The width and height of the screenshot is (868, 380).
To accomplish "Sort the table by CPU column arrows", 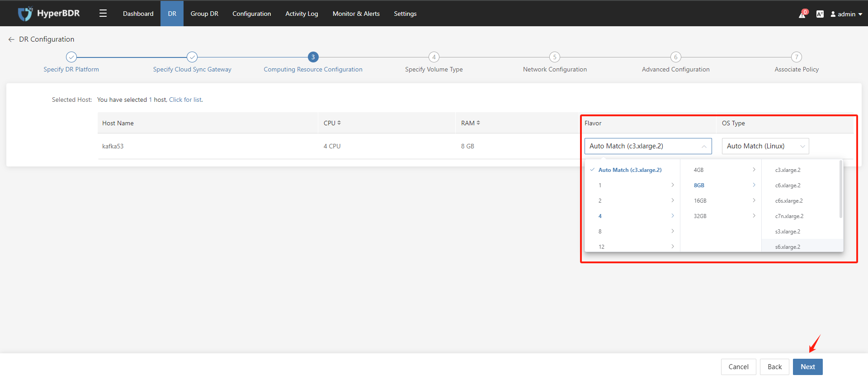I will (339, 123).
